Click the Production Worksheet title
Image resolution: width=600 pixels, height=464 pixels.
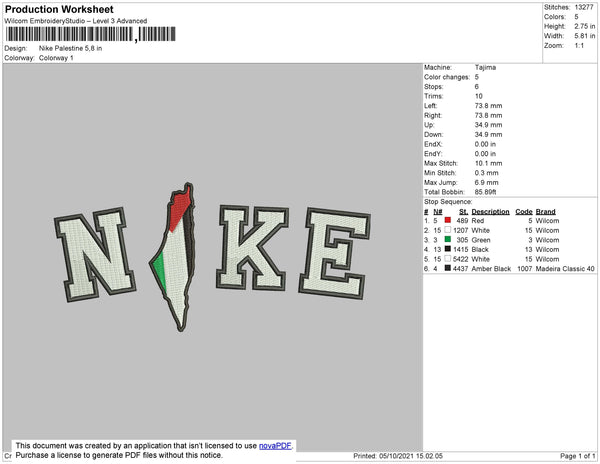(59, 9)
